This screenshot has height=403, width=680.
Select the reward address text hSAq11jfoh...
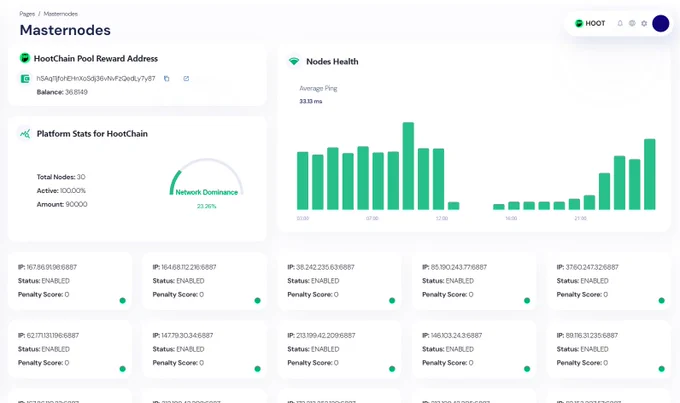click(96, 79)
